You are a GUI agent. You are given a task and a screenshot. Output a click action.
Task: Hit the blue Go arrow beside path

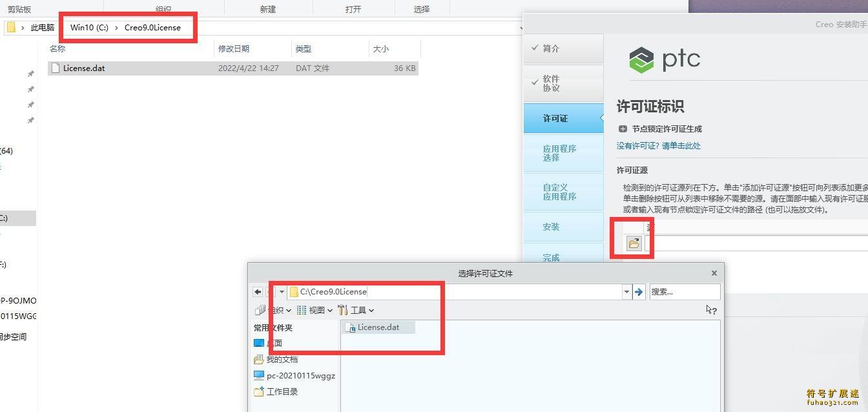click(639, 292)
